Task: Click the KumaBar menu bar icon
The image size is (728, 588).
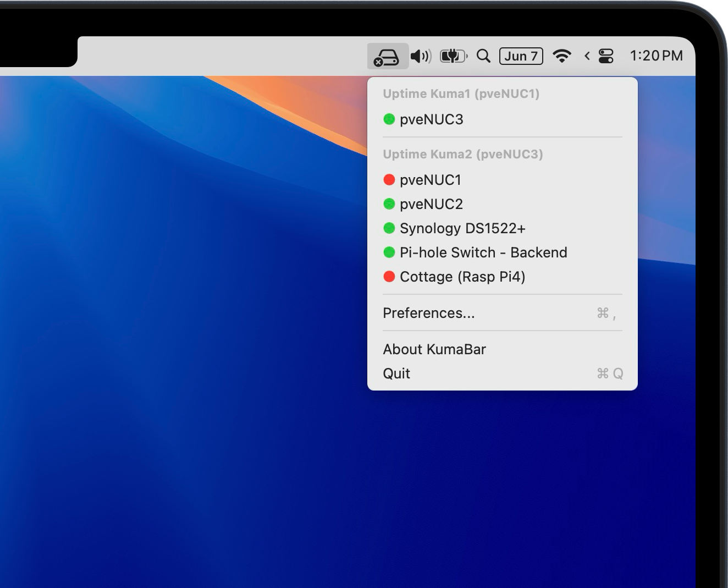Action: point(388,56)
